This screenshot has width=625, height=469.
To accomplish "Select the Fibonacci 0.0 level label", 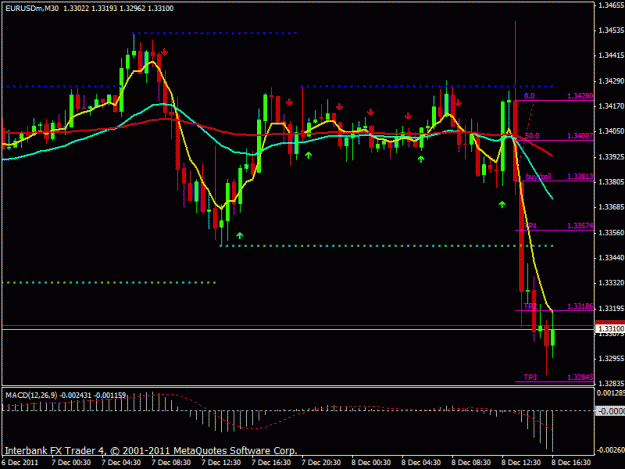I will click(x=529, y=96).
